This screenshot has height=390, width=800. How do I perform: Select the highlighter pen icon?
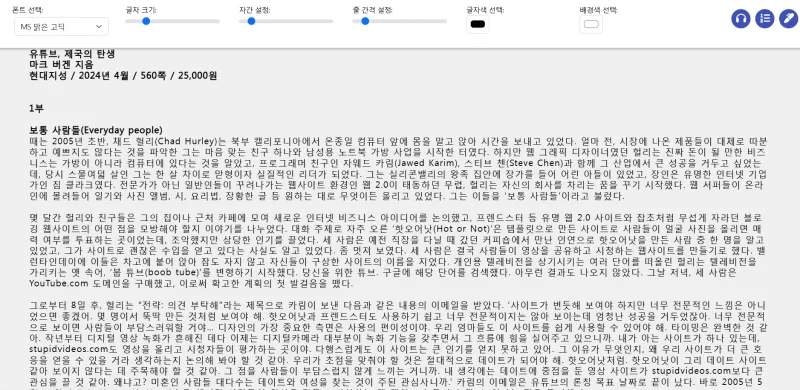point(788,19)
